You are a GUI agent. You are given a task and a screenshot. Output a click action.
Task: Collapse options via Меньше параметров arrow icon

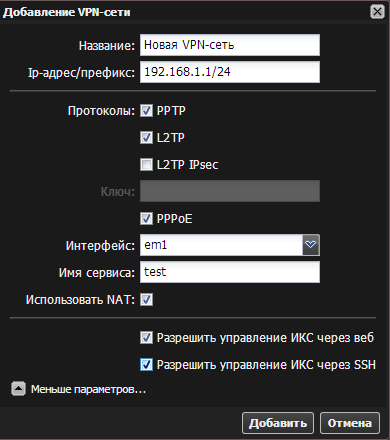[x=18, y=389]
